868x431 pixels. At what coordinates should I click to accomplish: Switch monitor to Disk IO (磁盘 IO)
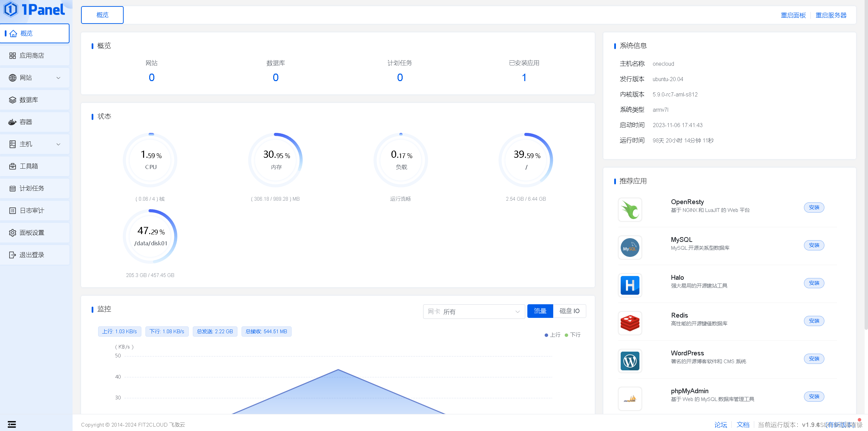(x=569, y=311)
